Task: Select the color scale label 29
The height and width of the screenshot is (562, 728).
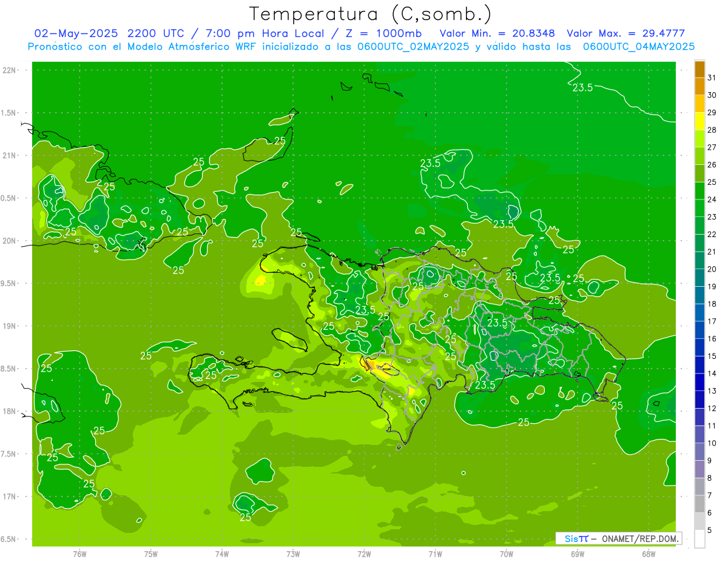Action: tap(712, 113)
